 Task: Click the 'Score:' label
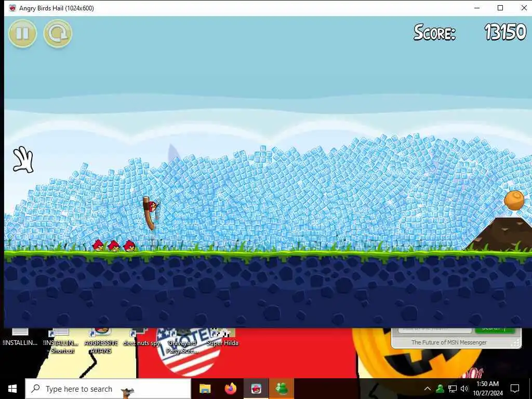pyautogui.click(x=435, y=33)
